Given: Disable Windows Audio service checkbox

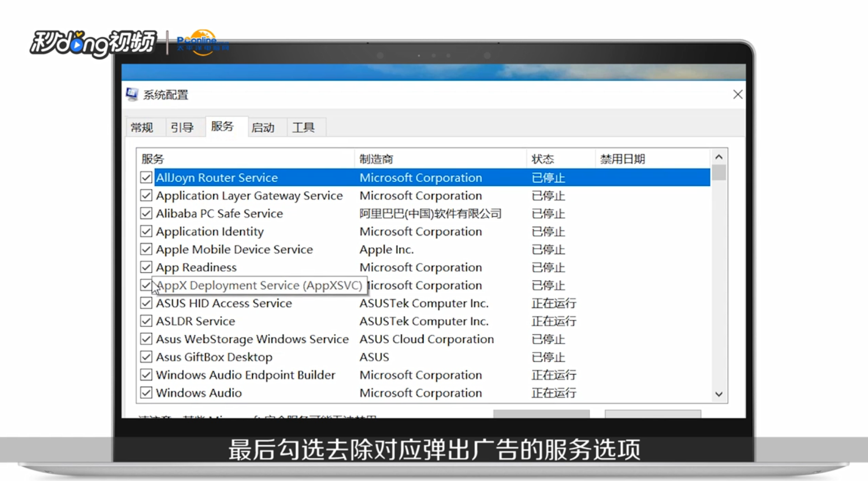Looking at the screenshot, I should pos(146,393).
